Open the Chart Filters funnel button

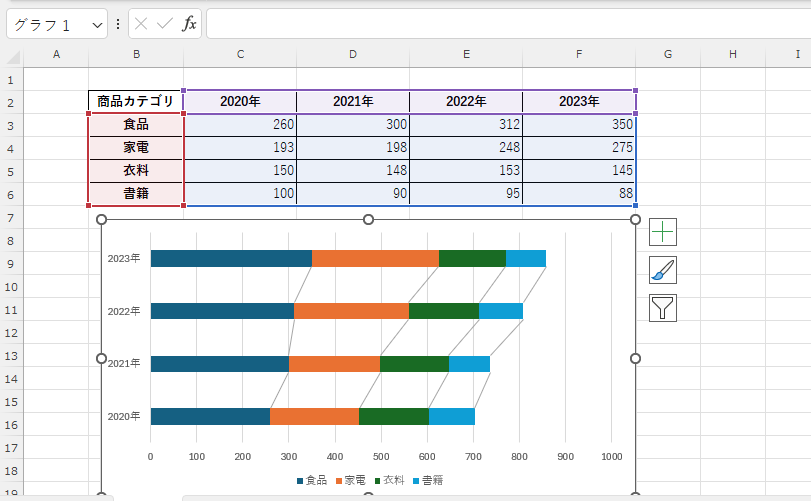click(663, 308)
